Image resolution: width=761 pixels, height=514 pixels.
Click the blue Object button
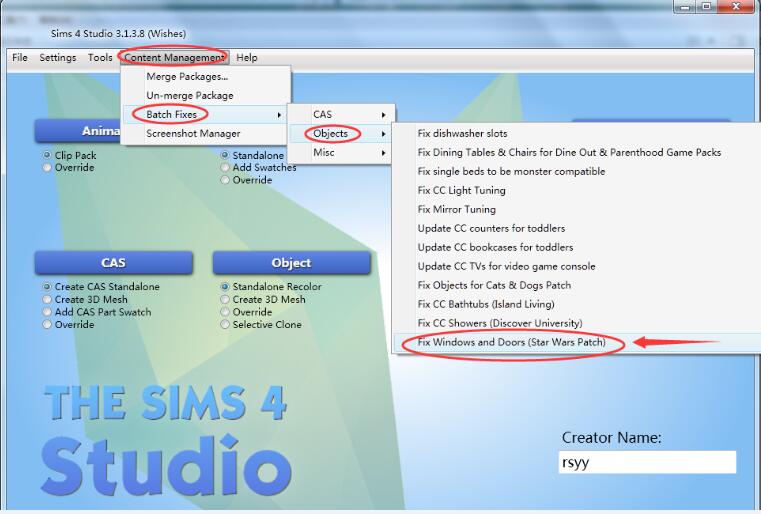(291, 263)
